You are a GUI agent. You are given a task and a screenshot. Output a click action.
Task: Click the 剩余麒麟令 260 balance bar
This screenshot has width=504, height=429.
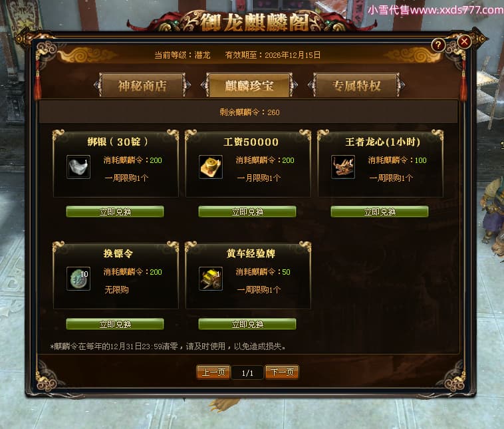(x=248, y=112)
